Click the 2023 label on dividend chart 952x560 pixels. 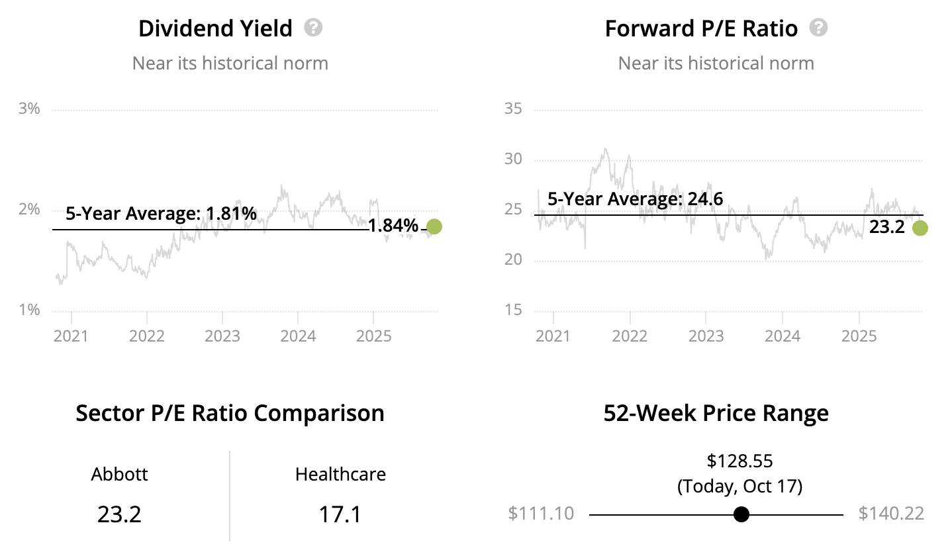pyautogui.click(x=222, y=336)
